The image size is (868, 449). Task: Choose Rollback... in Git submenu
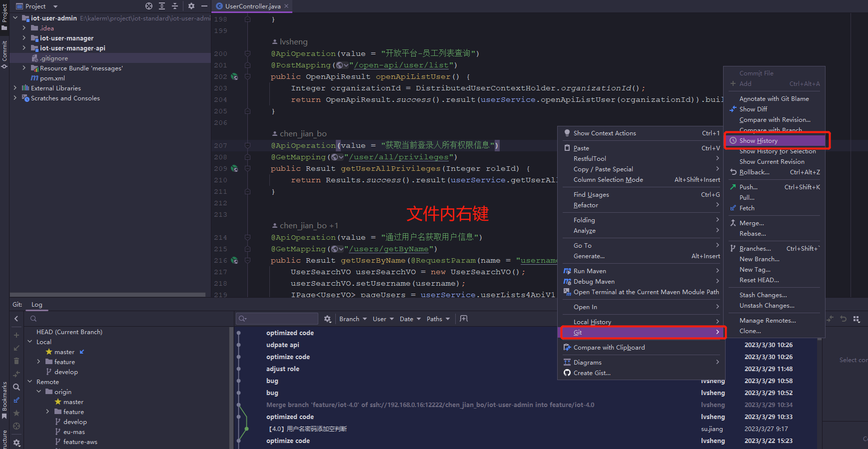(775, 172)
